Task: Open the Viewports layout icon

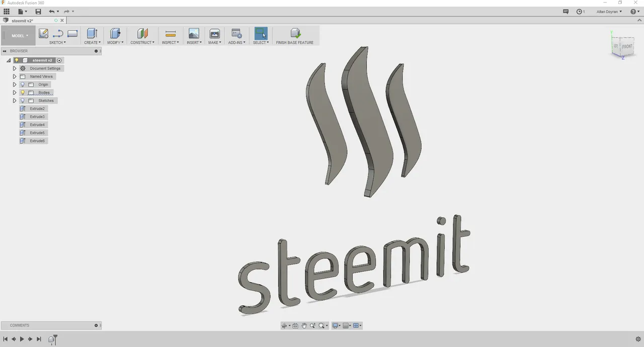Action: [x=356, y=326]
